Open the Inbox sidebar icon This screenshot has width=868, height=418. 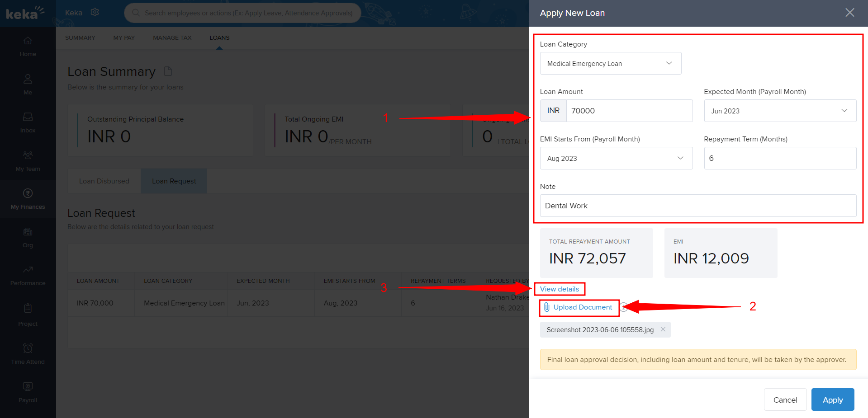[28, 122]
